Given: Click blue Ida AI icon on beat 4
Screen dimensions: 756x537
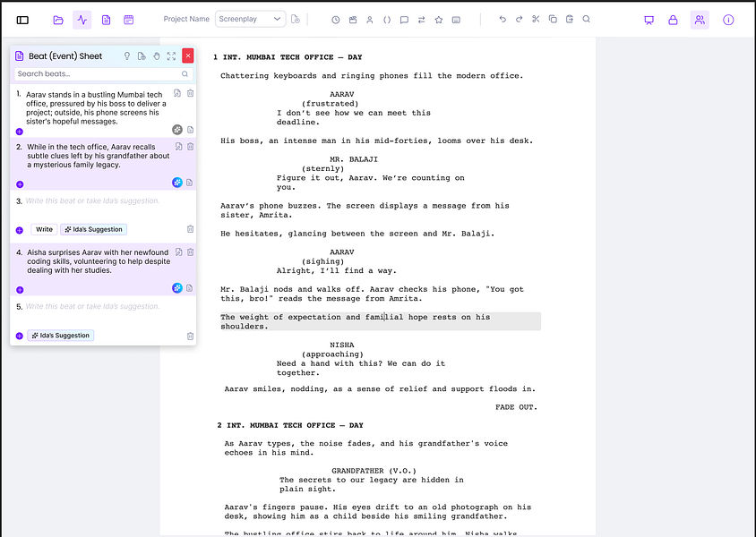Looking at the screenshot, I should [x=177, y=287].
